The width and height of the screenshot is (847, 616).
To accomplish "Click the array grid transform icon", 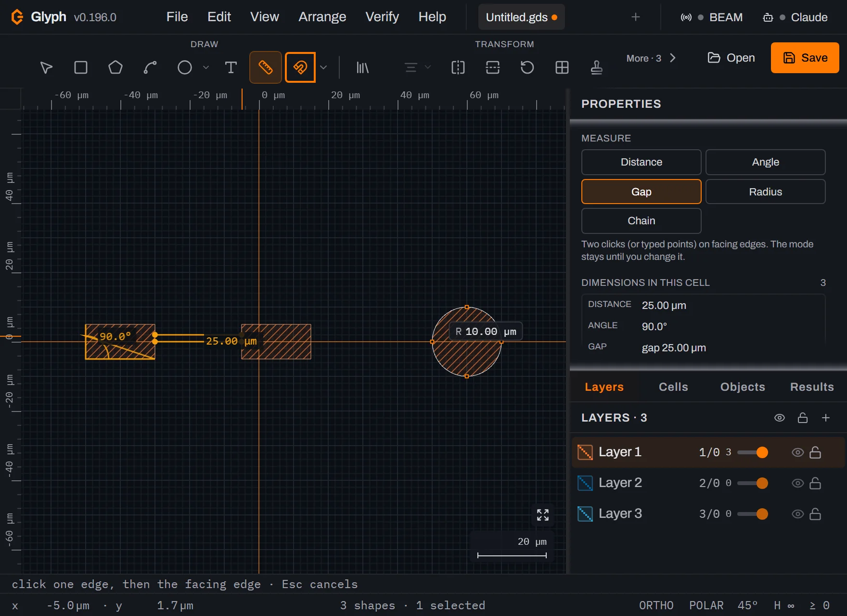I will tap(562, 67).
